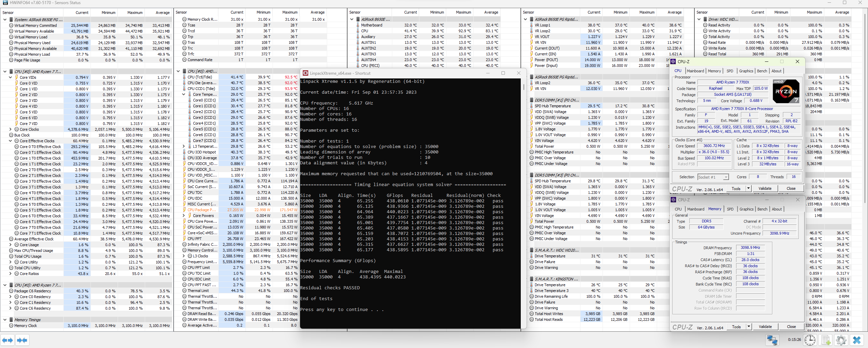This screenshot has height=348, width=868.
Task: Click the icon beside Drive Remaining Life
Action: click(x=532, y=296)
